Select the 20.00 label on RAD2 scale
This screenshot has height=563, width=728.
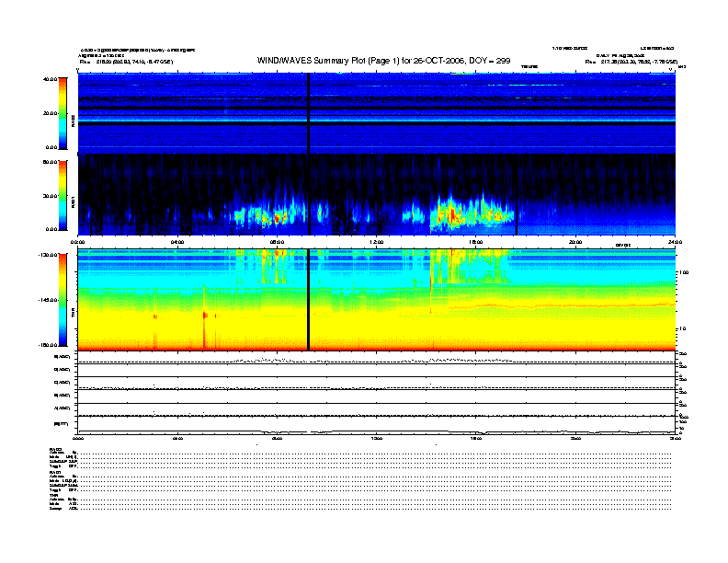(50, 113)
